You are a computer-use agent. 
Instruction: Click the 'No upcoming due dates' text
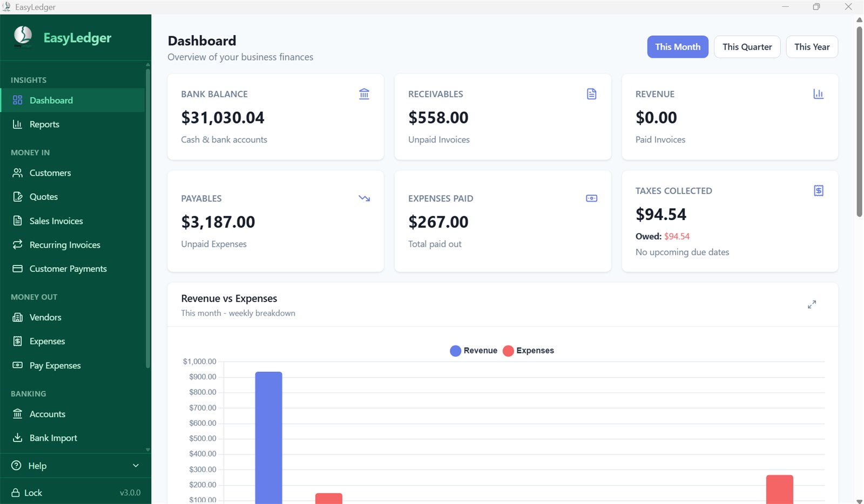(x=683, y=252)
